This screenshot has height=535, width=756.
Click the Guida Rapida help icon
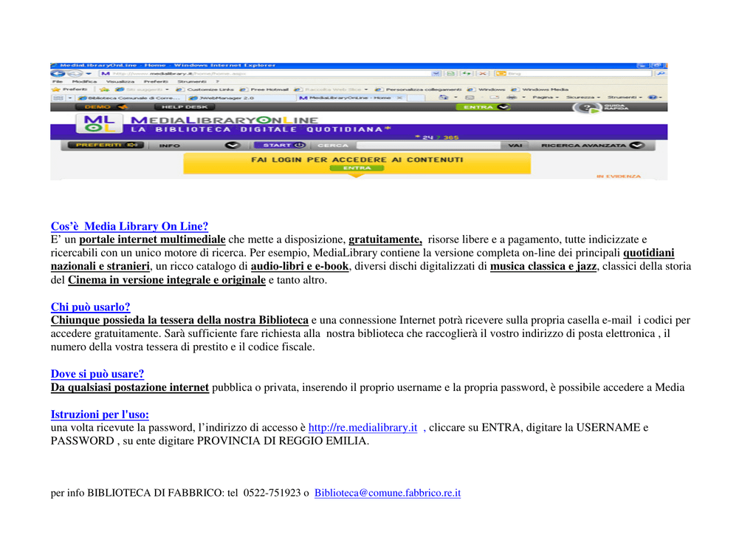pos(587,108)
